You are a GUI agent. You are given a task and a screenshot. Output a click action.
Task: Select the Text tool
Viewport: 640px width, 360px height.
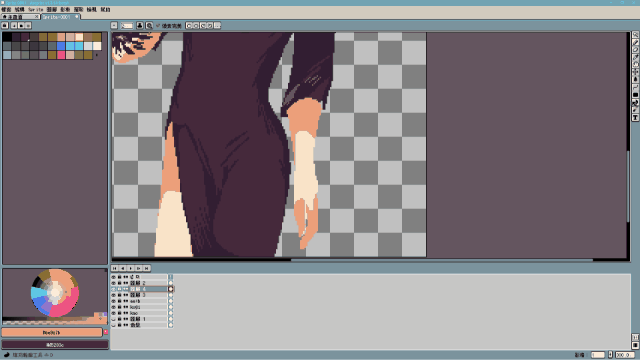[636, 118]
